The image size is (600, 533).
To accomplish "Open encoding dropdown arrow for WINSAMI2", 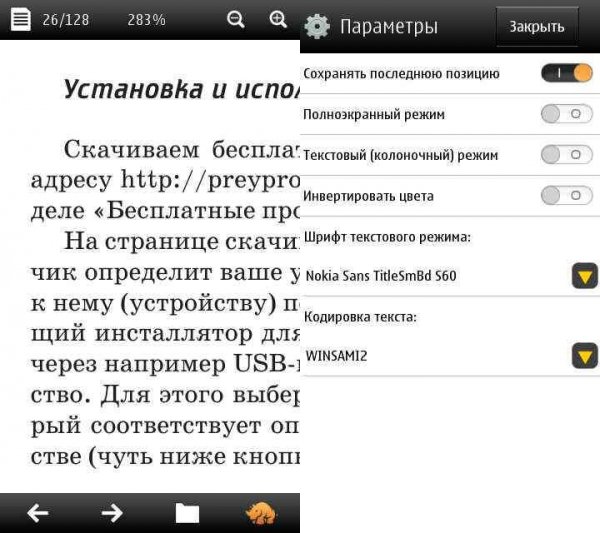I will [x=585, y=356].
